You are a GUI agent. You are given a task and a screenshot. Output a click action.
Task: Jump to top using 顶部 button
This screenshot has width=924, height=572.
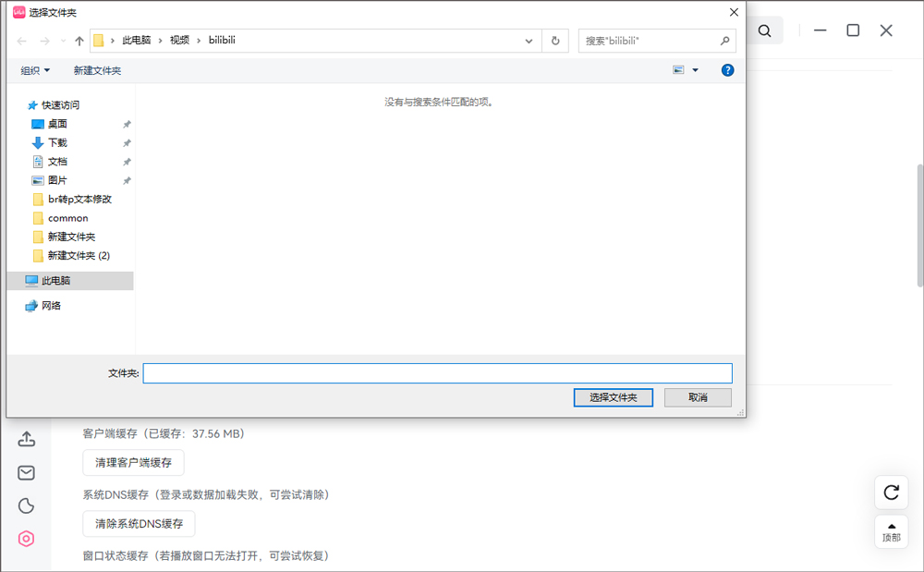pos(891,531)
